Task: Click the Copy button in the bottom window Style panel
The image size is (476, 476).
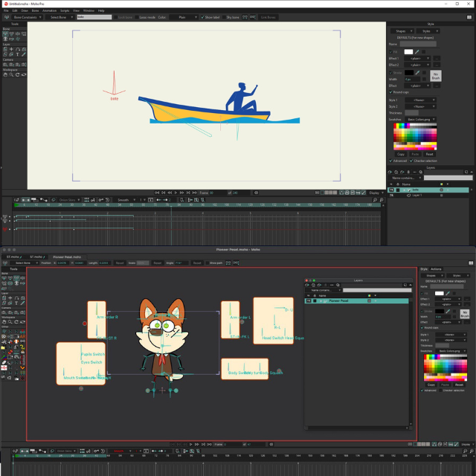Action: [x=431, y=385]
